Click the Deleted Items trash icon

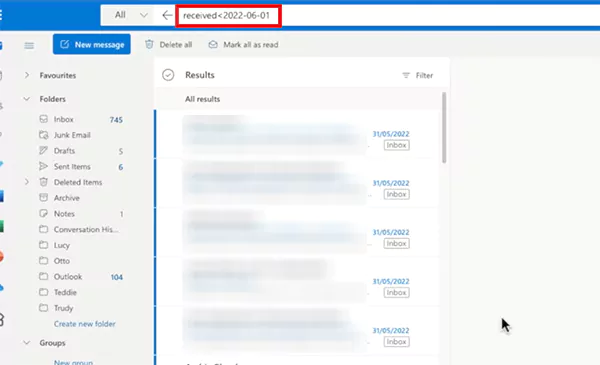click(x=44, y=182)
